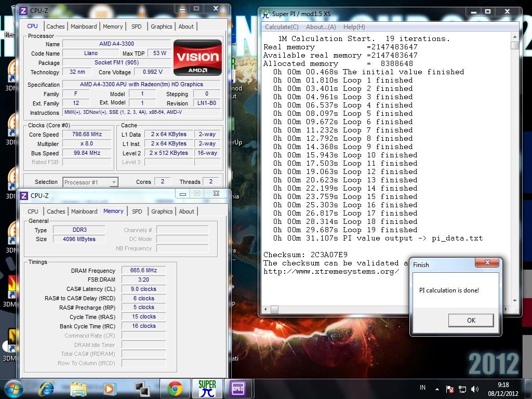
Task: Open the clock showing 9:18
Action: pyautogui.click(x=503, y=389)
